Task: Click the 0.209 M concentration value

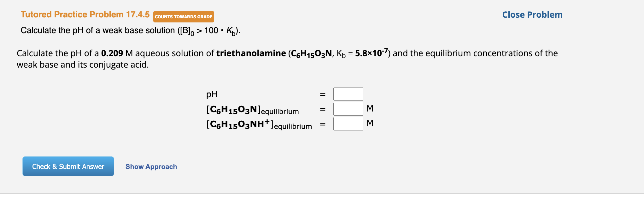Action: [112, 53]
